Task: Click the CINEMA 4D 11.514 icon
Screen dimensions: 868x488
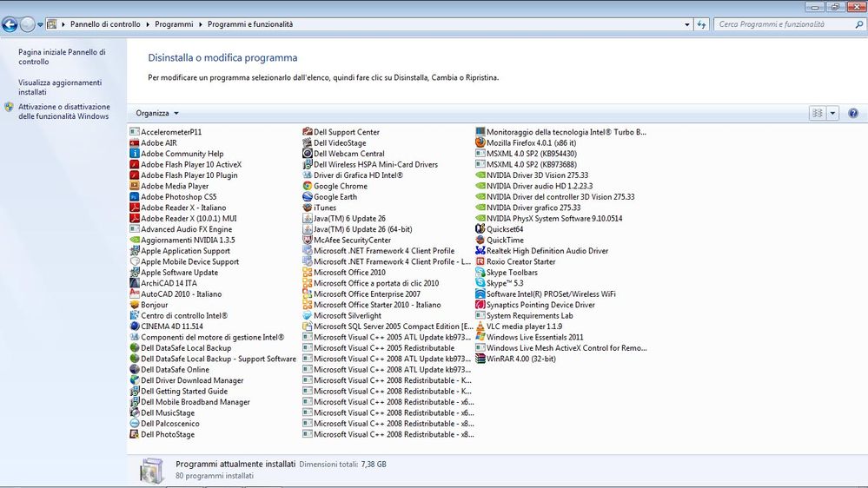Action: tap(134, 326)
